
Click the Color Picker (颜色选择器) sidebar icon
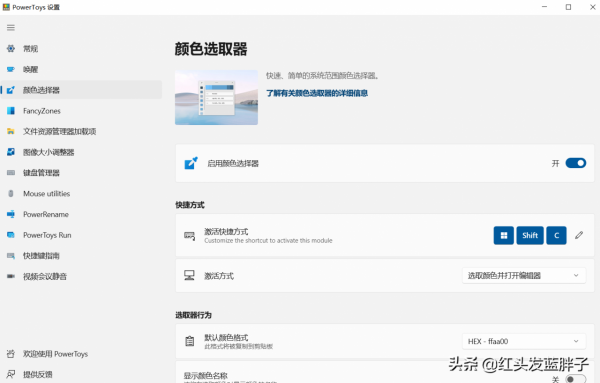pos(11,90)
